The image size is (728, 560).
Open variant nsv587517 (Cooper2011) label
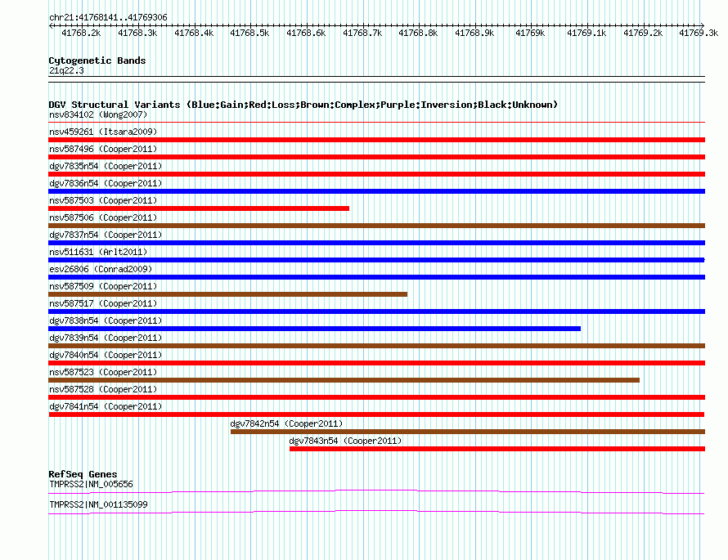coord(103,303)
